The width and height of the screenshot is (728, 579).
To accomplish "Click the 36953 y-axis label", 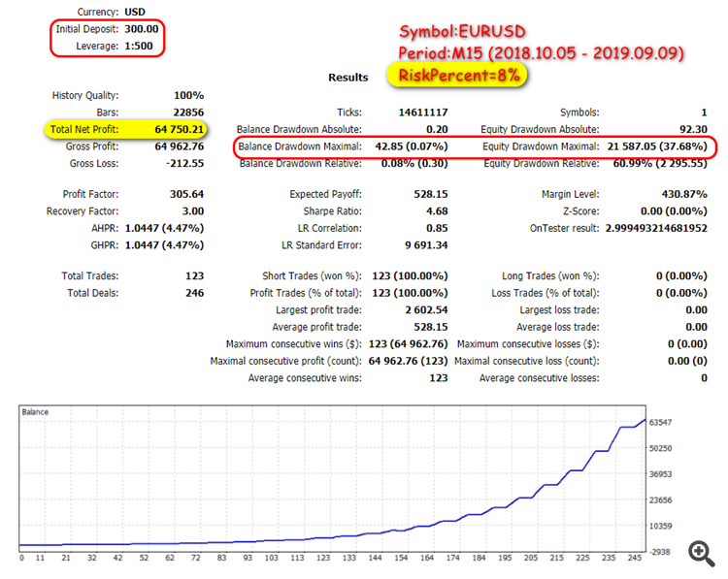I will [x=660, y=474].
